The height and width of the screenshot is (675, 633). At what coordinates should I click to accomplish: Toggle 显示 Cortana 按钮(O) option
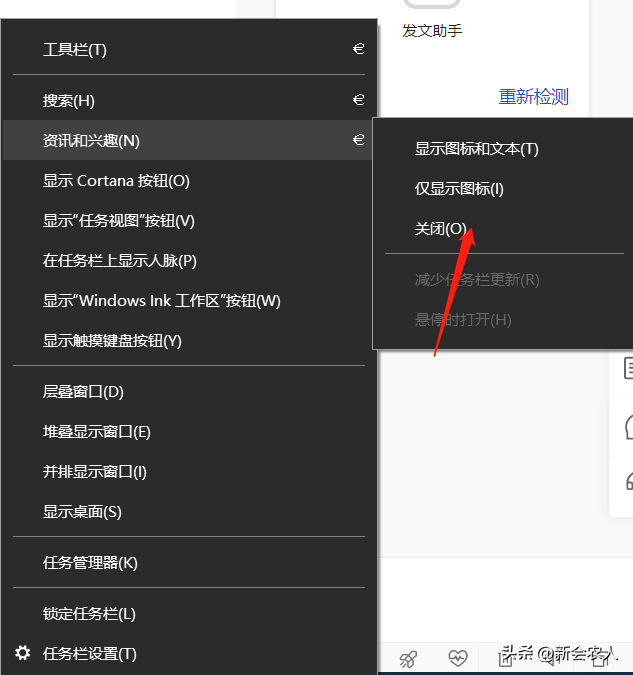[189, 180]
